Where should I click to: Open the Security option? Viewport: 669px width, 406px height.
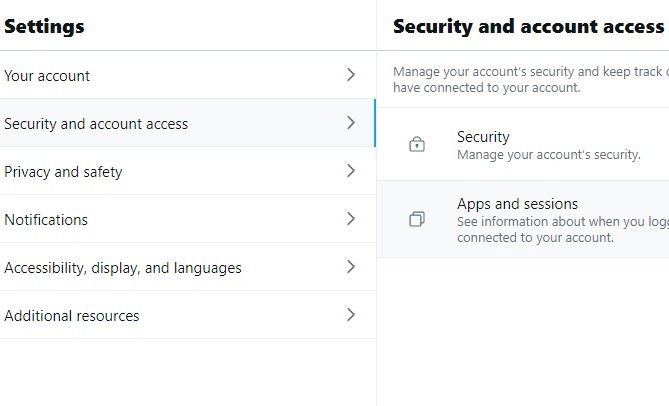tap(483, 137)
